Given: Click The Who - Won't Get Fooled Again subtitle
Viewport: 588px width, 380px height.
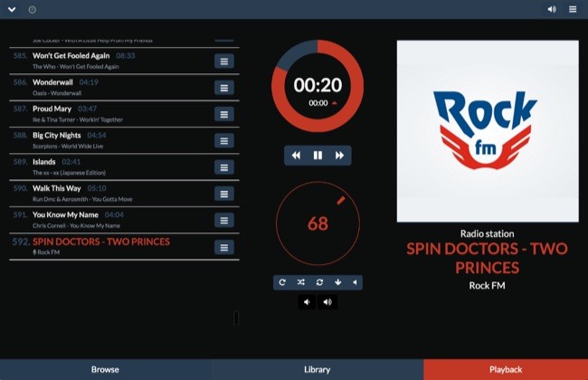Looking at the screenshot, I should 75,67.
